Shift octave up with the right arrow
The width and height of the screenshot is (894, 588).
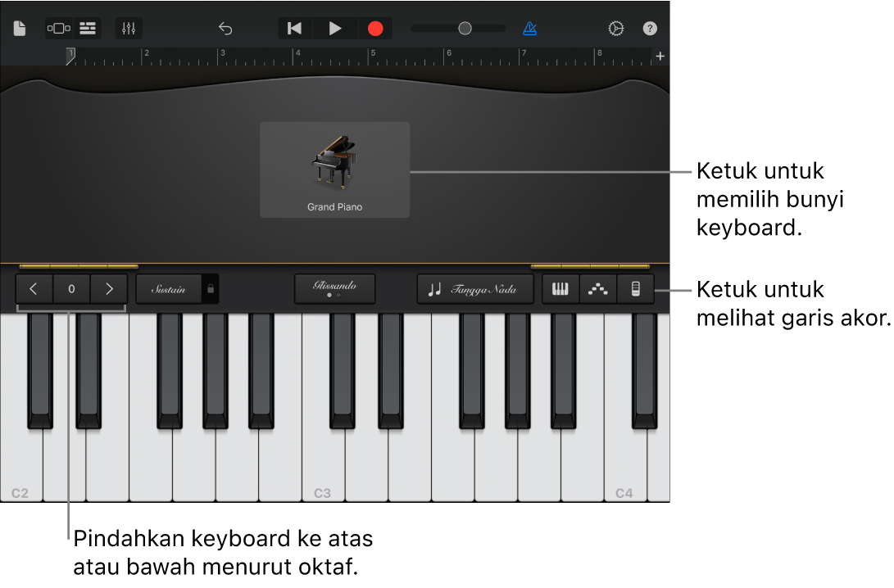[x=109, y=289]
